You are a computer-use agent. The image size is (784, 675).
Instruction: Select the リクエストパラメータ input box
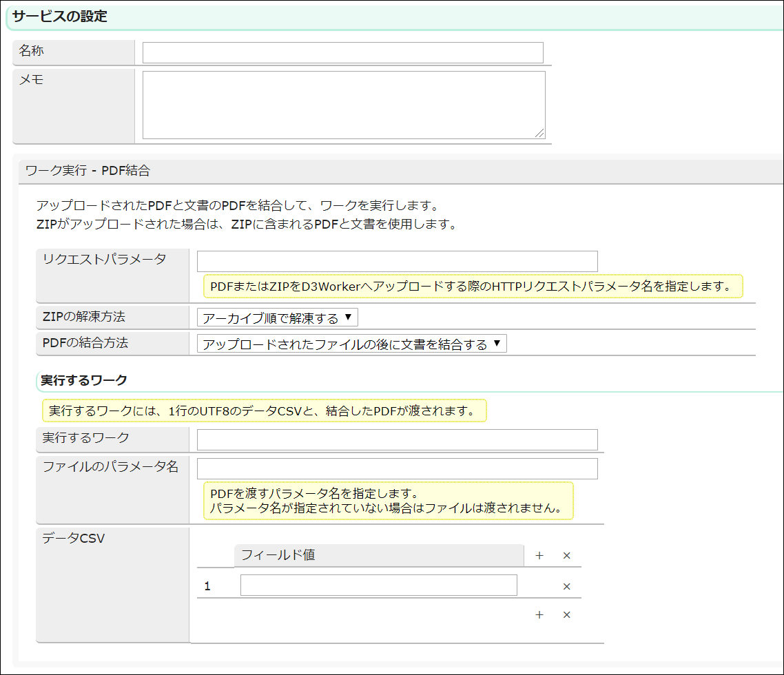(397, 262)
